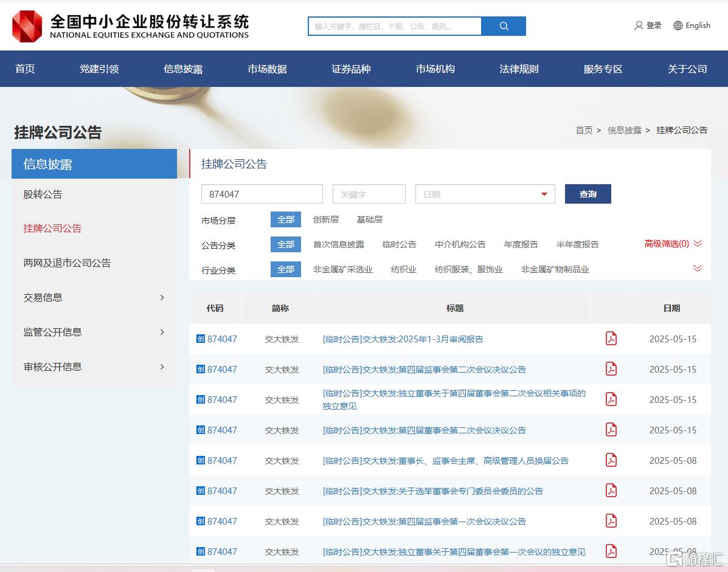Filter by 中介机构公告 category
This screenshot has height=572, width=728.
pyautogui.click(x=460, y=244)
